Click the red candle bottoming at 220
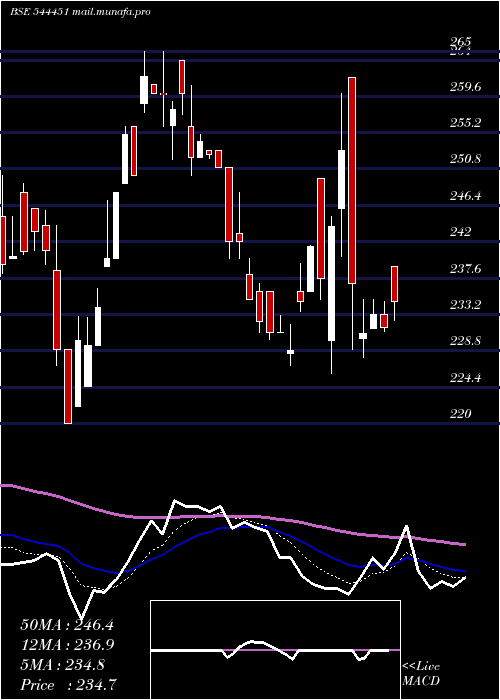The image size is (500, 700). (68, 386)
